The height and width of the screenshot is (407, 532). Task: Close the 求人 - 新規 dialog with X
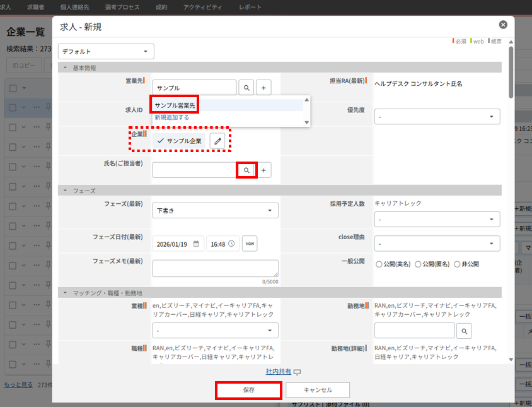(x=502, y=25)
